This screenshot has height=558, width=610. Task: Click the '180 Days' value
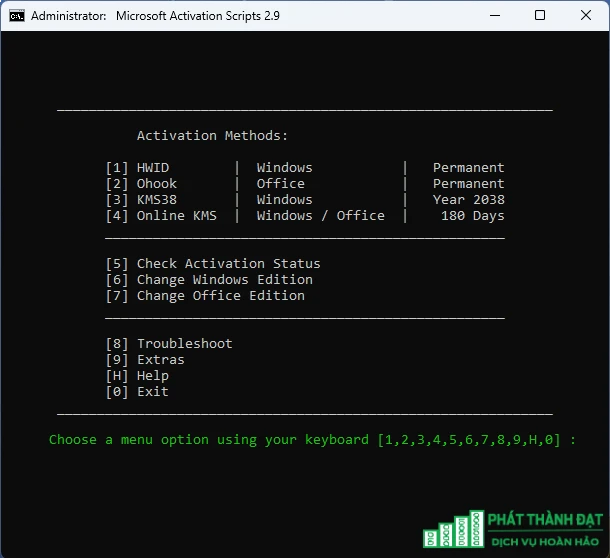tap(472, 216)
